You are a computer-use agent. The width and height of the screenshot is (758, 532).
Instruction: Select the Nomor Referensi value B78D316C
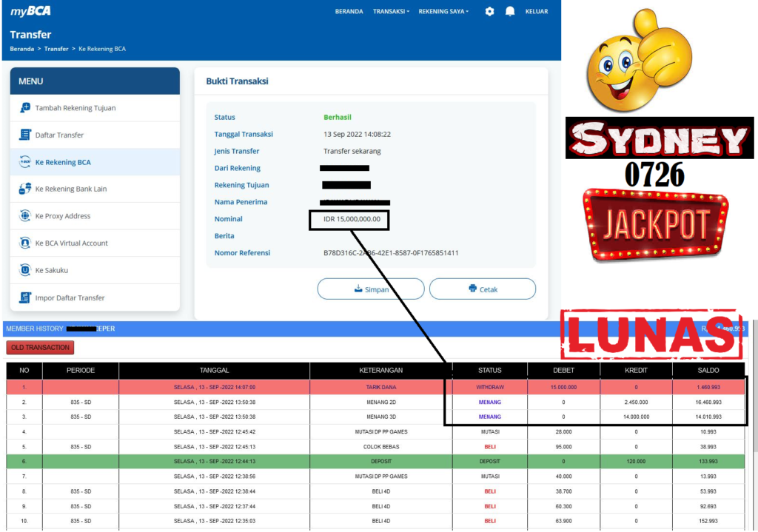pos(391,253)
